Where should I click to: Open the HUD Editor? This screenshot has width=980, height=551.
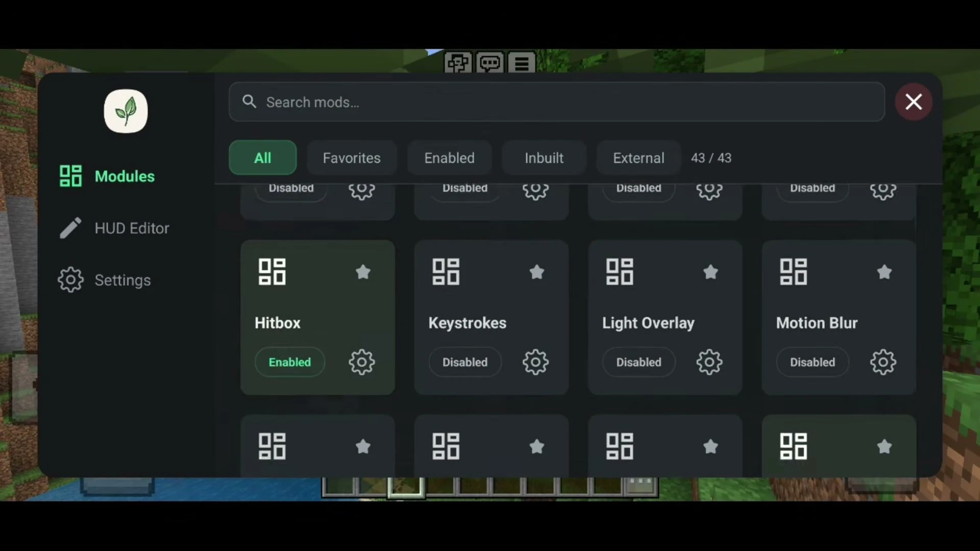pyautogui.click(x=114, y=228)
